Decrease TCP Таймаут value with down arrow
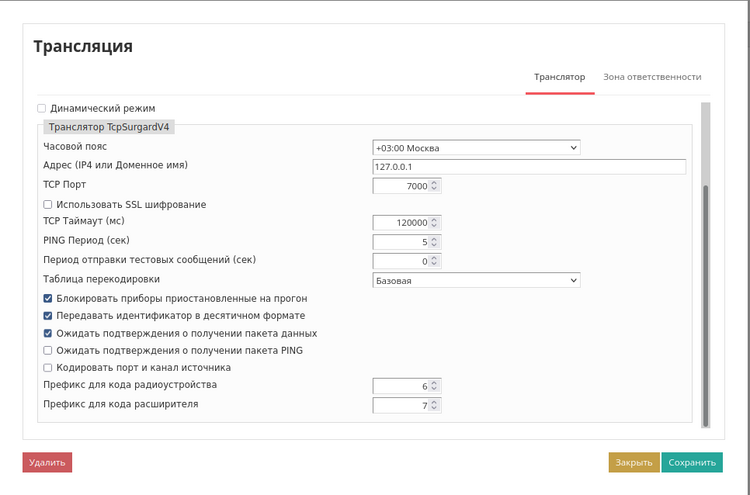Screen dimensions: 750x495 coord(435,226)
